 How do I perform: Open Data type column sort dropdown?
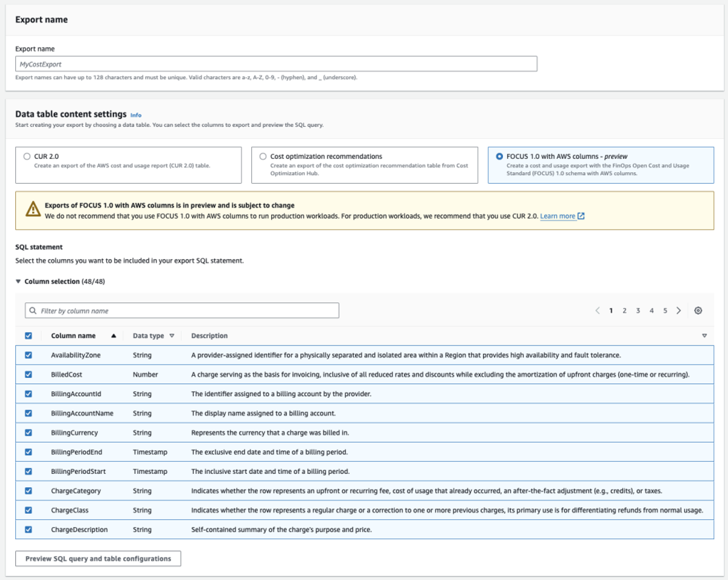tap(172, 336)
